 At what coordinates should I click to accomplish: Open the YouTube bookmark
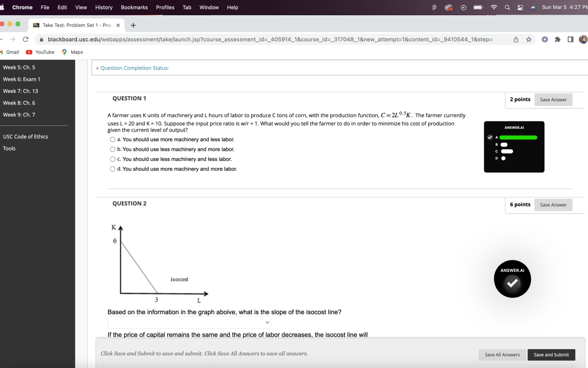(40, 52)
